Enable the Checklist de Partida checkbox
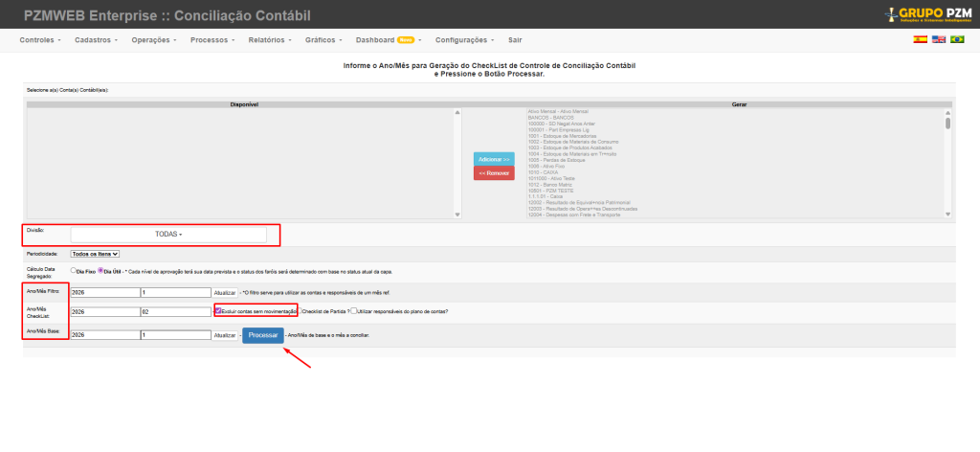This screenshot has height=452, width=980. pos(300,311)
